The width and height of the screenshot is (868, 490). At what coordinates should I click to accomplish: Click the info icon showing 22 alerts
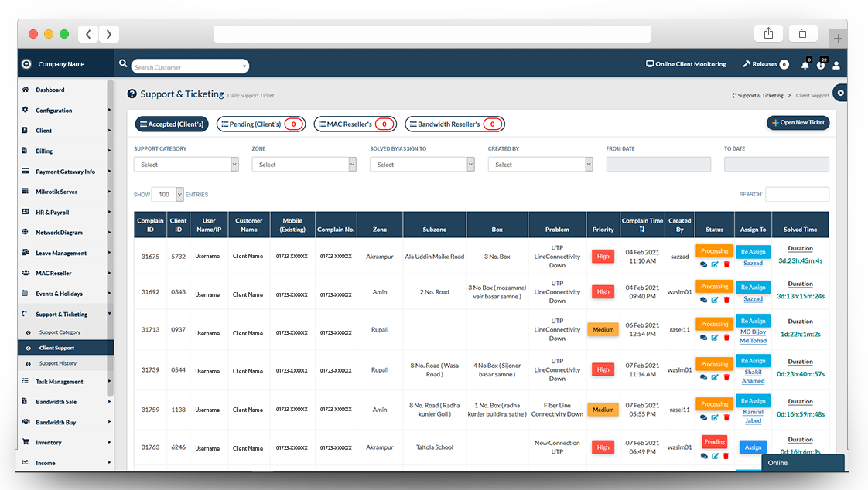pos(821,65)
